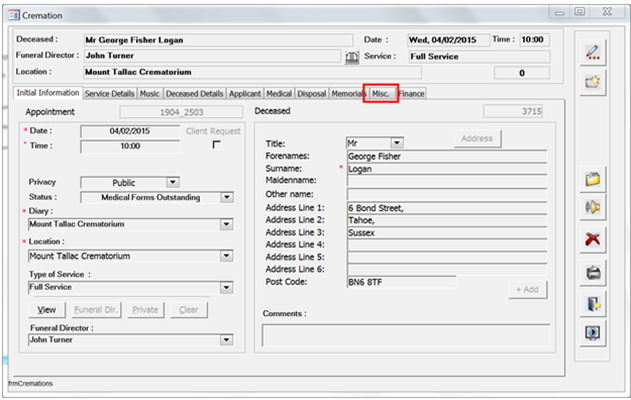Image resolution: width=631 pixels, height=400 pixels.
Task: Toggle the Client Request checkbox
Action: pos(216,145)
